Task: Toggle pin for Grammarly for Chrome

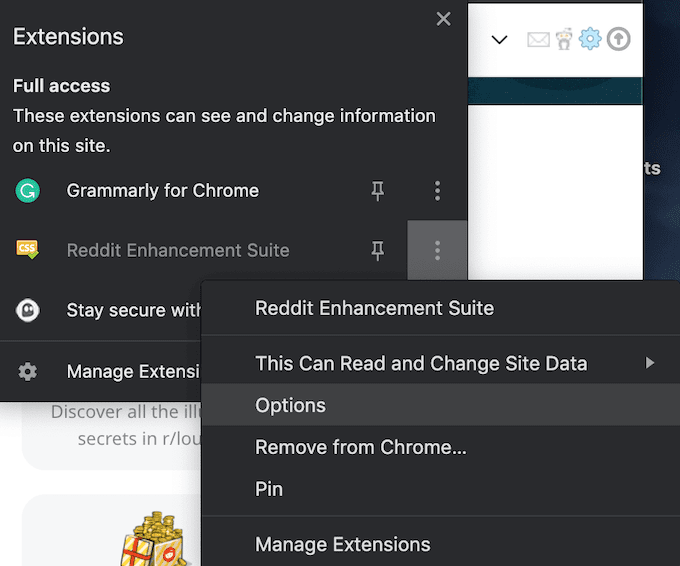Action: (378, 191)
